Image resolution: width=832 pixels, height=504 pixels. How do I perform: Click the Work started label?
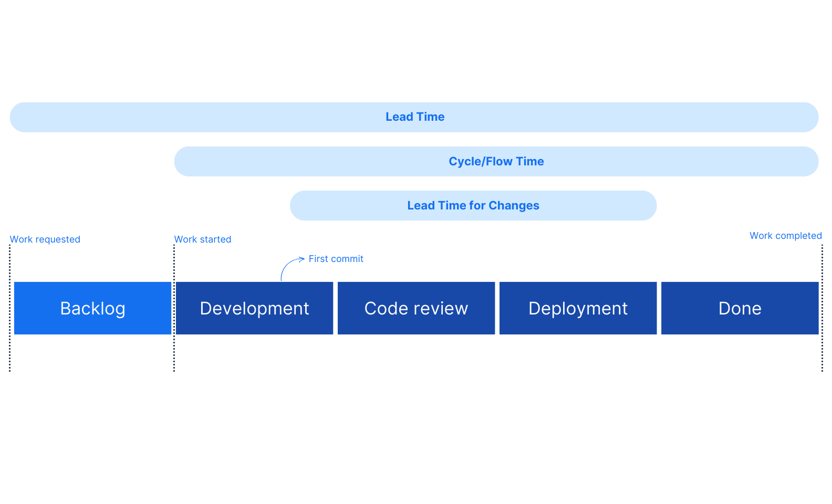click(x=203, y=239)
